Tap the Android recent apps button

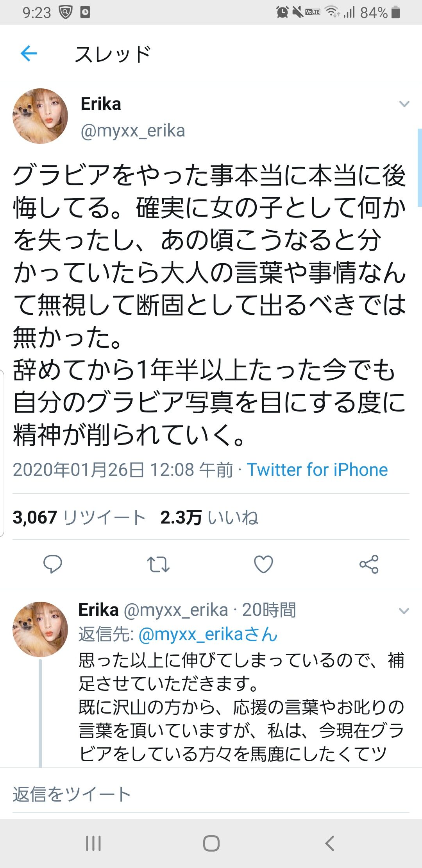93,843
